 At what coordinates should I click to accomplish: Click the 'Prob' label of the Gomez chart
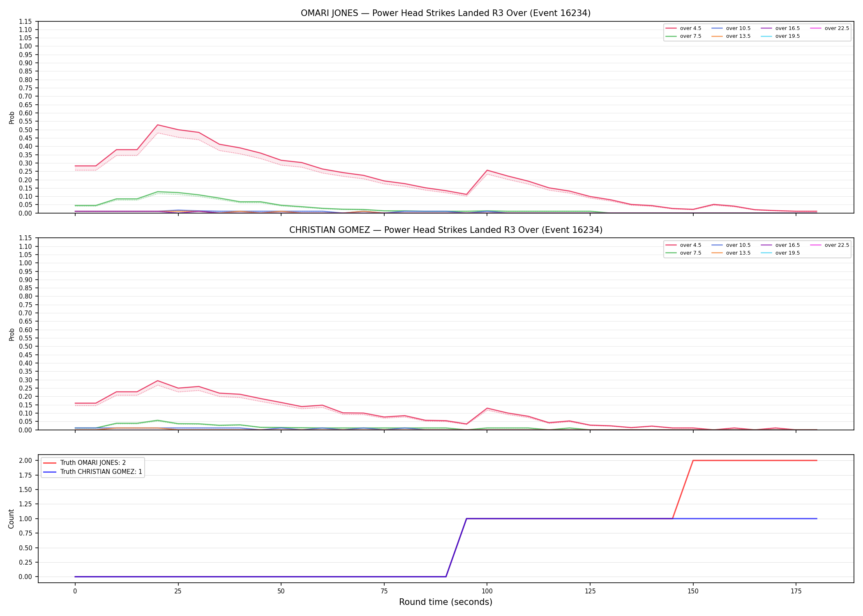click(12, 334)
